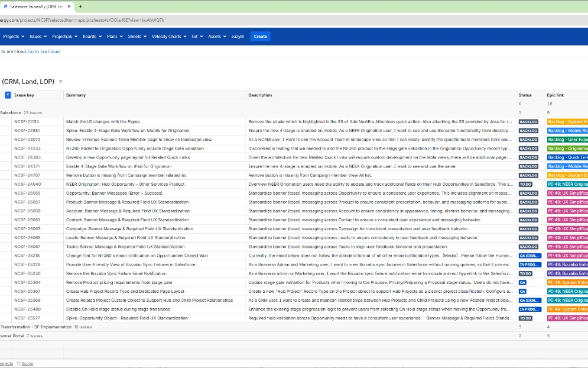Click PI-49: Bizzabo epic for NCSF-25229
The image size is (588, 368).
point(567,264)
